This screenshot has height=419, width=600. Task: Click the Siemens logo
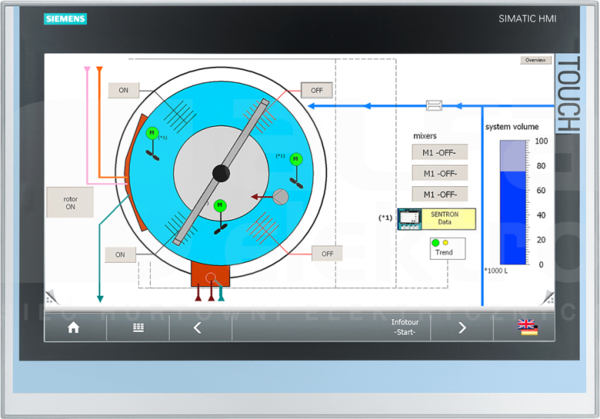[x=65, y=19]
